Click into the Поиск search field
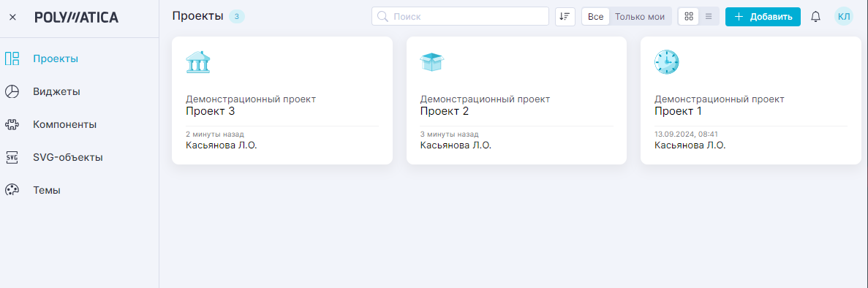 click(x=460, y=17)
